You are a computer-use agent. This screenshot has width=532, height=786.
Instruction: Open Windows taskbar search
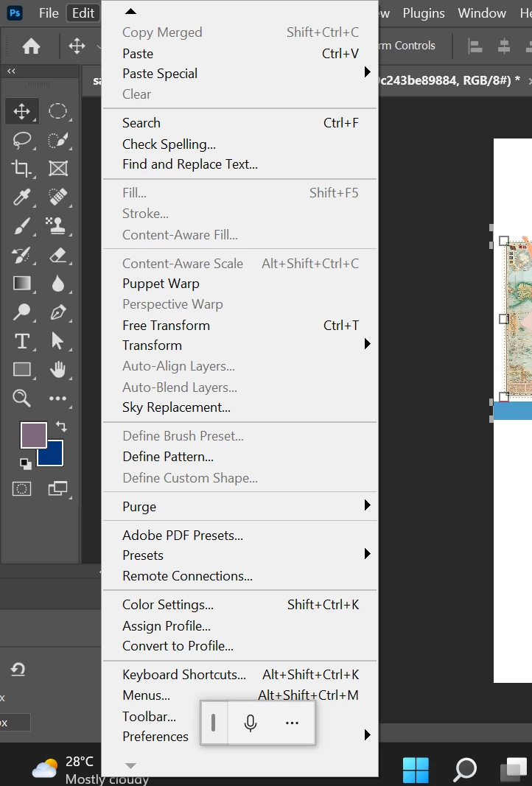[x=465, y=770]
